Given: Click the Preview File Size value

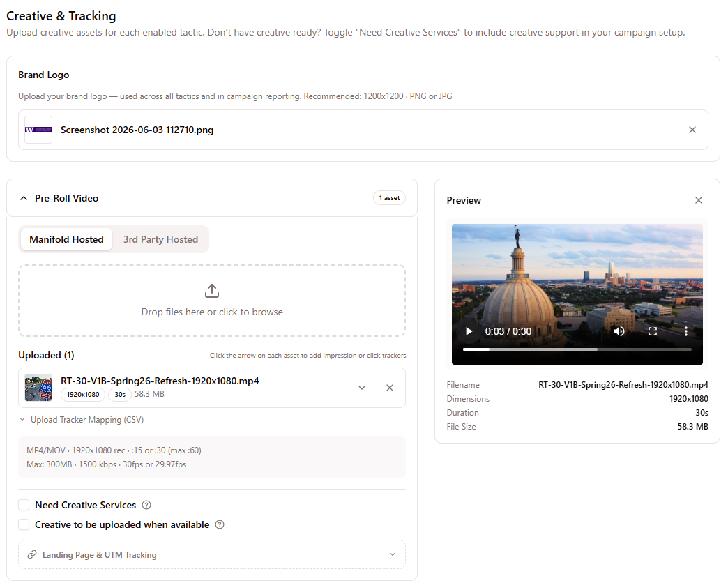Looking at the screenshot, I should [x=692, y=427].
